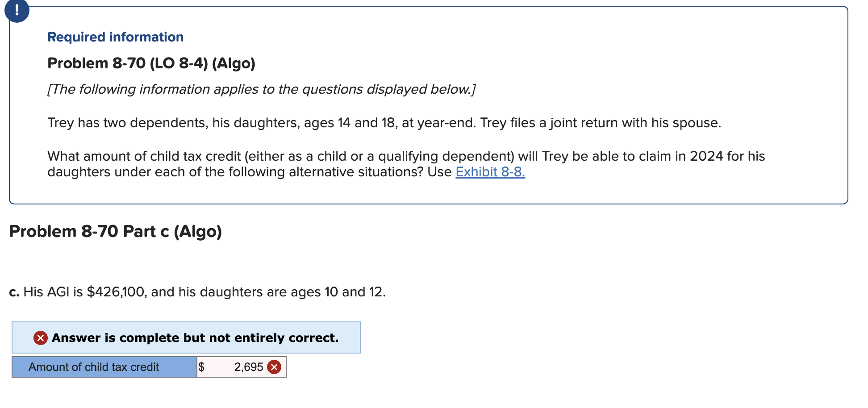Click the Required information heading
Screen dimensions: 868x408
[x=115, y=37]
